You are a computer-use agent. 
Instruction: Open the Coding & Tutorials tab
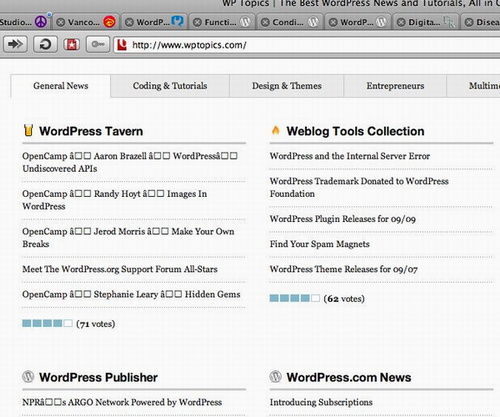[x=170, y=86]
